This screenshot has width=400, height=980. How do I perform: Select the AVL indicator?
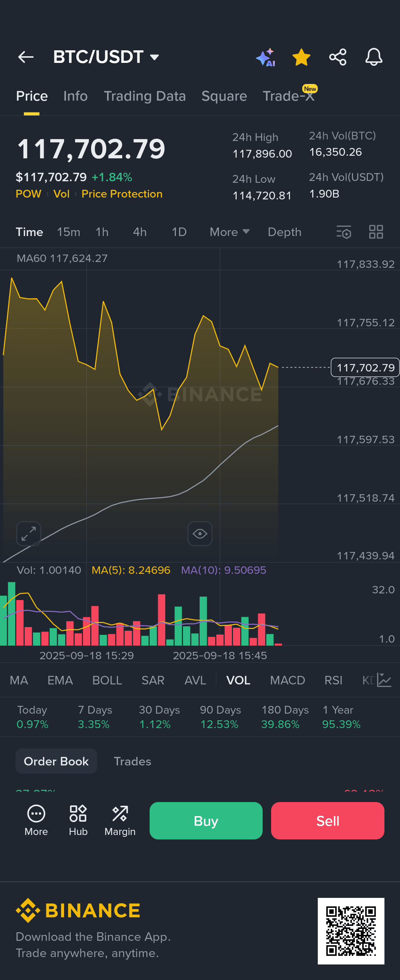click(195, 680)
